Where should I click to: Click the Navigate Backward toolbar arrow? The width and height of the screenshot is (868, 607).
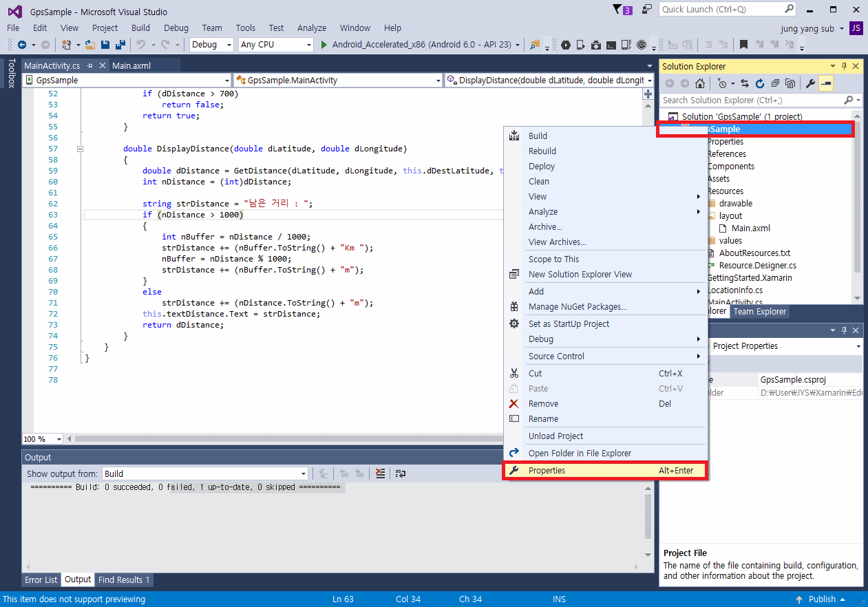(22, 45)
